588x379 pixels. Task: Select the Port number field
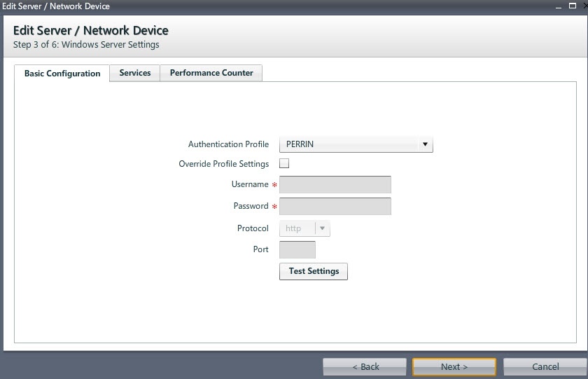tap(297, 249)
